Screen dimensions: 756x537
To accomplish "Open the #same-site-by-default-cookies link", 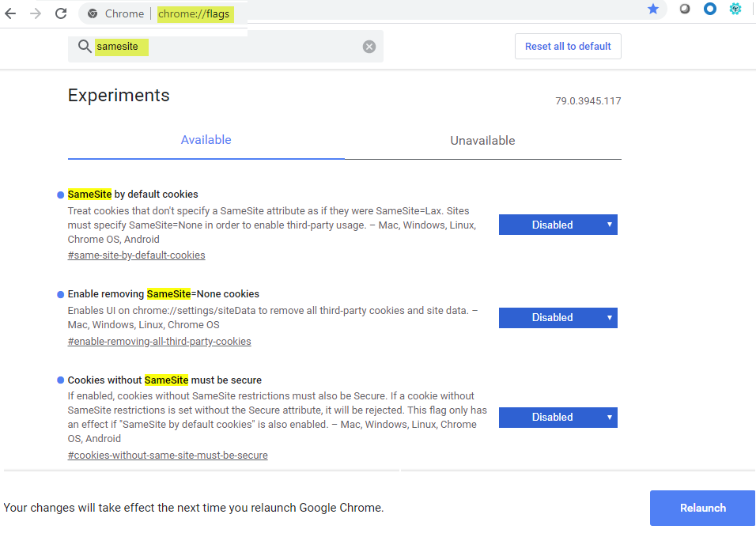I will 136,255.
